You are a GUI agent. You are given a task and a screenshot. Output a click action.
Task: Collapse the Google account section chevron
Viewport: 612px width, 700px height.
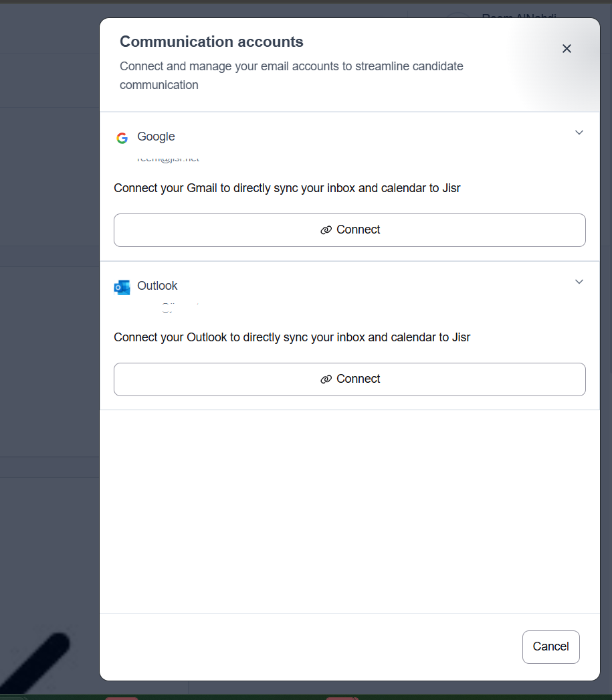click(579, 133)
